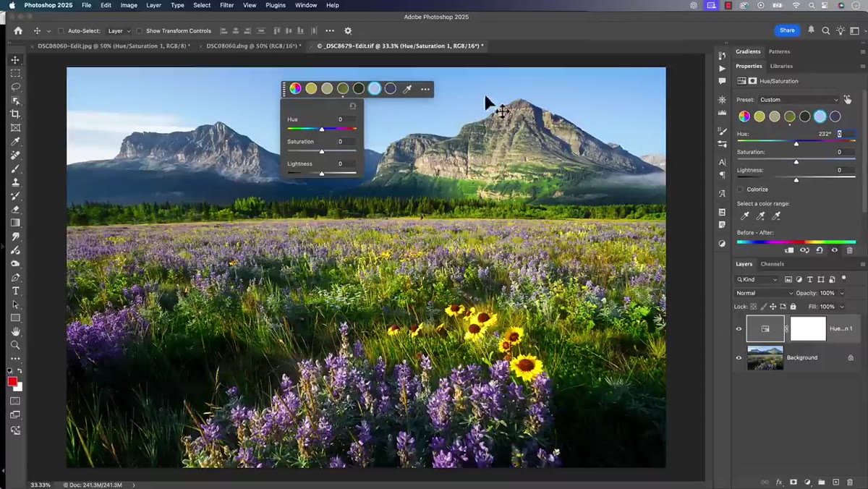Image resolution: width=868 pixels, height=489 pixels.
Task: Select the Gradient tool
Action: click(15, 223)
